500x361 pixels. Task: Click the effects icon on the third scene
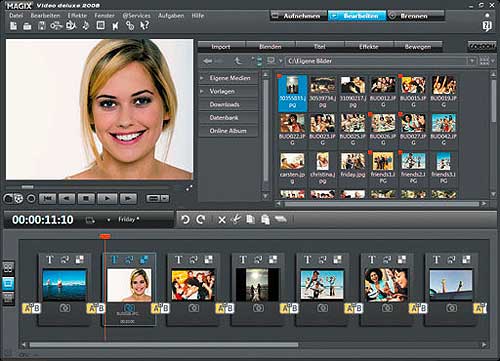pos(194,259)
